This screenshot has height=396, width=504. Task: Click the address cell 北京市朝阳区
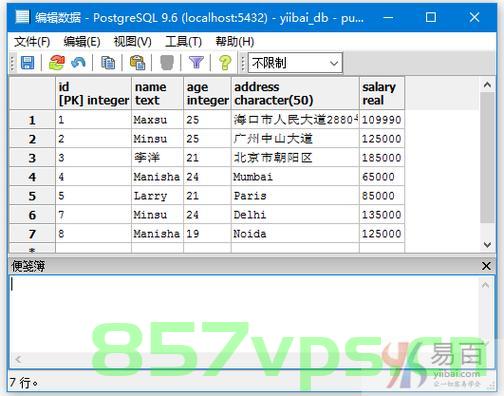295,158
